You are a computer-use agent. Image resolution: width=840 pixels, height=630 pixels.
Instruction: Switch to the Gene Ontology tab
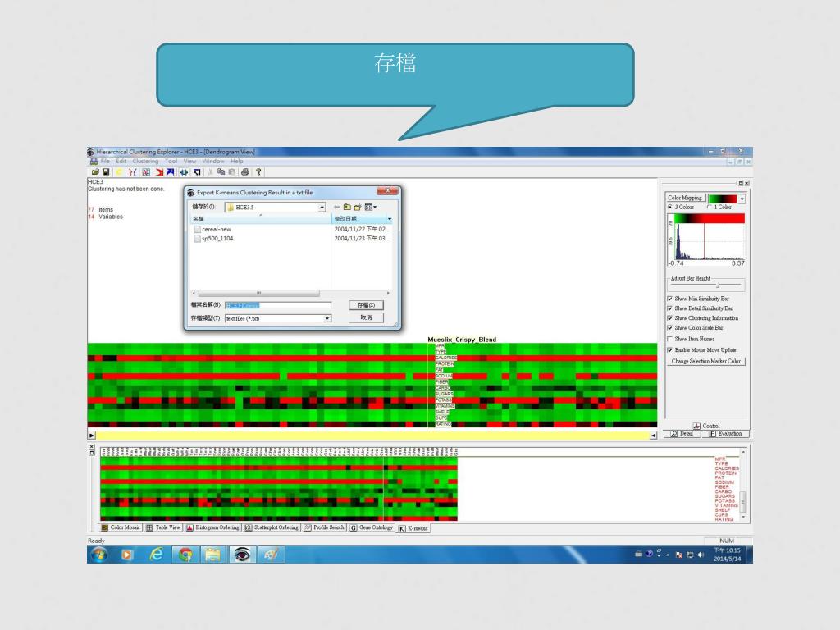click(x=372, y=527)
